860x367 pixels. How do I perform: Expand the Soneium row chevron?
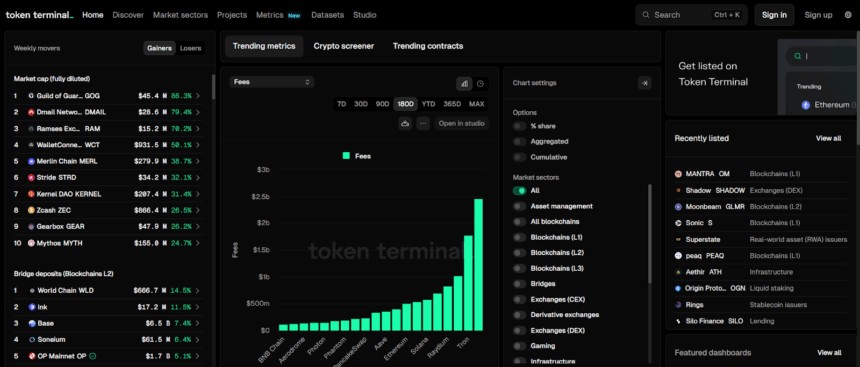[198, 340]
